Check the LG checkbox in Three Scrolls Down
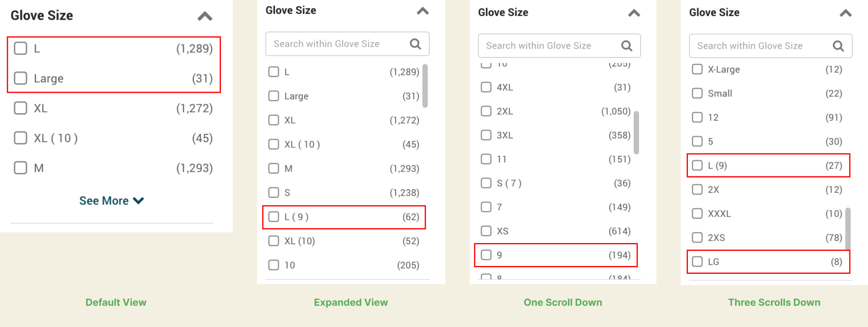Viewport: 868px width, 327px height. pyautogui.click(x=696, y=261)
